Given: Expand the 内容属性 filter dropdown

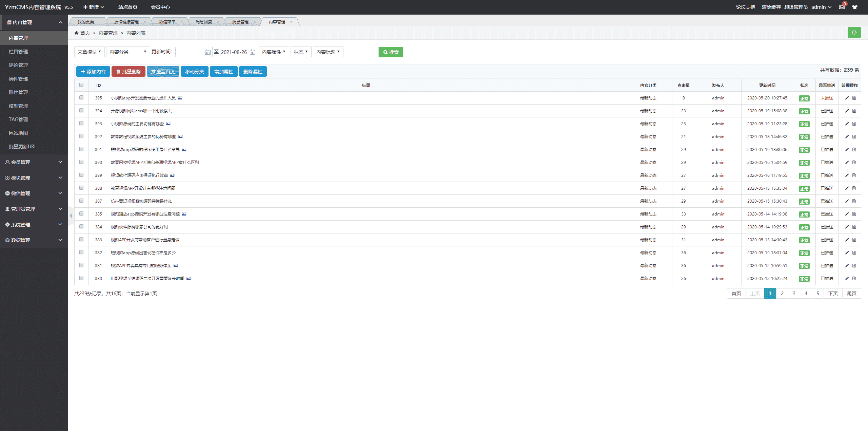Looking at the screenshot, I should point(274,52).
